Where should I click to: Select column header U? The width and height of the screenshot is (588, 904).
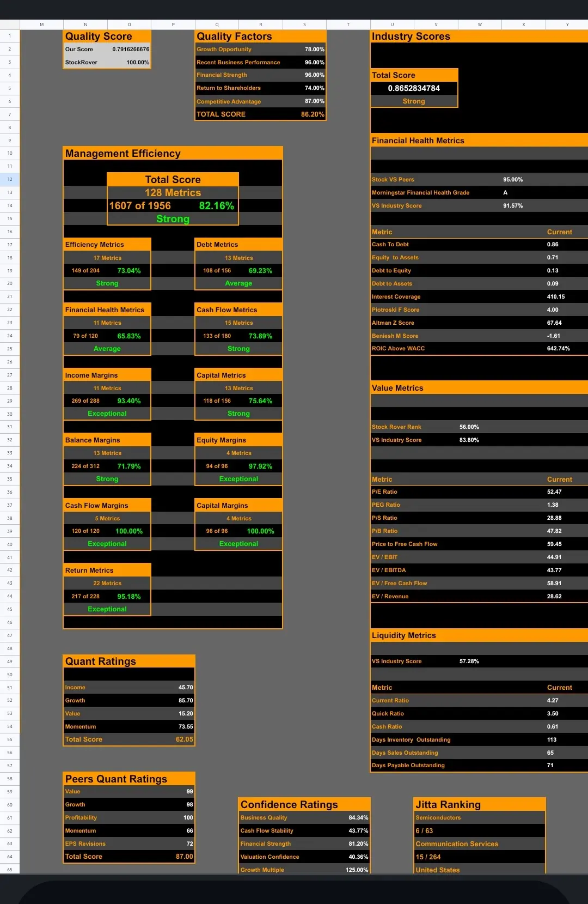(392, 25)
